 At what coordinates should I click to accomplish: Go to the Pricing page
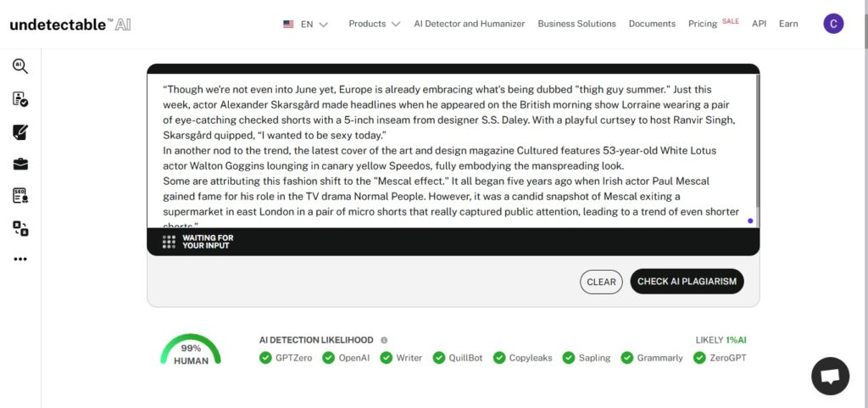coord(702,24)
